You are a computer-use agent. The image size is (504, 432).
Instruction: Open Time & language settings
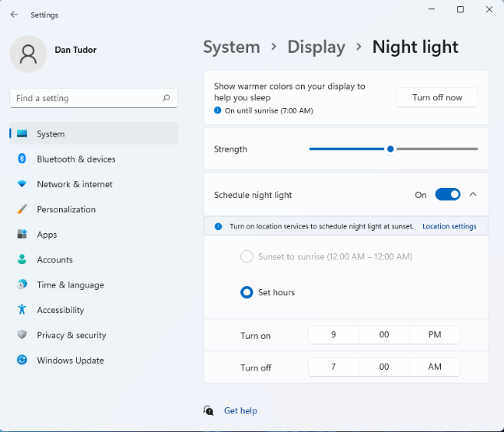pyautogui.click(x=93, y=284)
